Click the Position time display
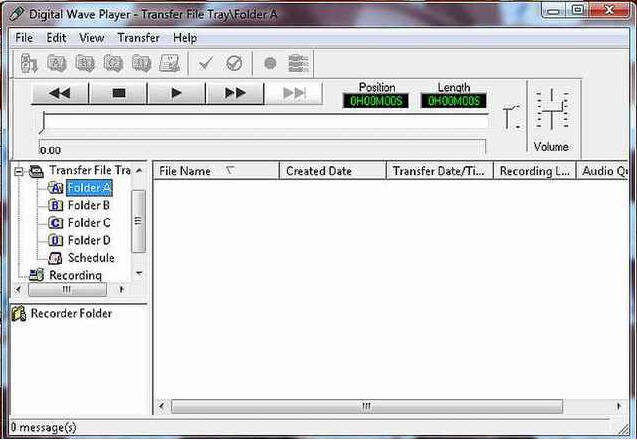 click(376, 101)
